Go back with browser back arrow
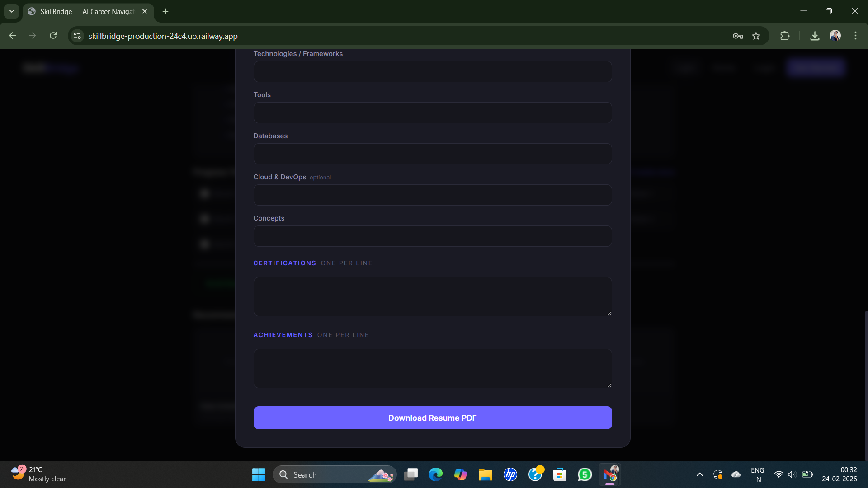This screenshot has height=488, width=868. click(x=13, y=36)
